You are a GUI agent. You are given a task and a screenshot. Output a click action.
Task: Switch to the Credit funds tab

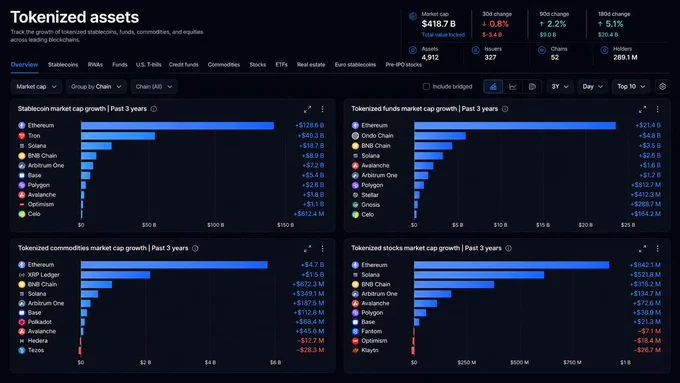(183, 65)
